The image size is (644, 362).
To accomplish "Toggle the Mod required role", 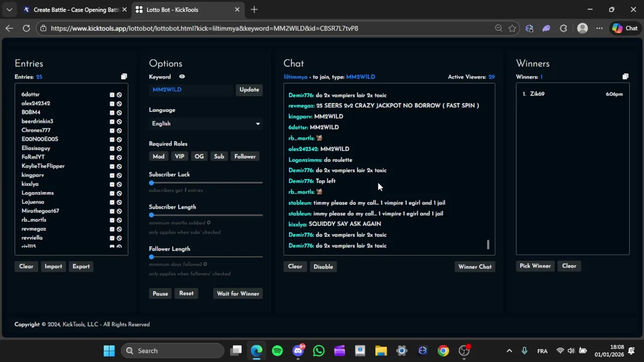I will [x=158, y=156].
